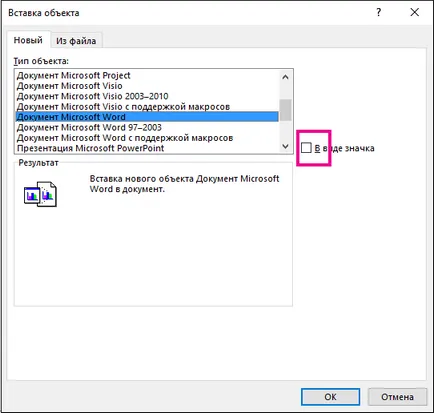
Task: Click the list scroll down arrow
Action: [285, 146]
